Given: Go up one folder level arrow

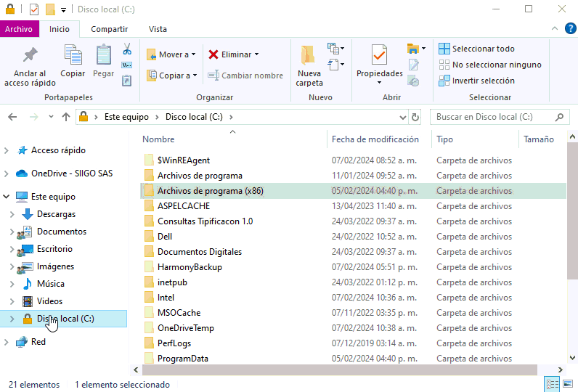Looking at the screenshot, I should [66, 117].
